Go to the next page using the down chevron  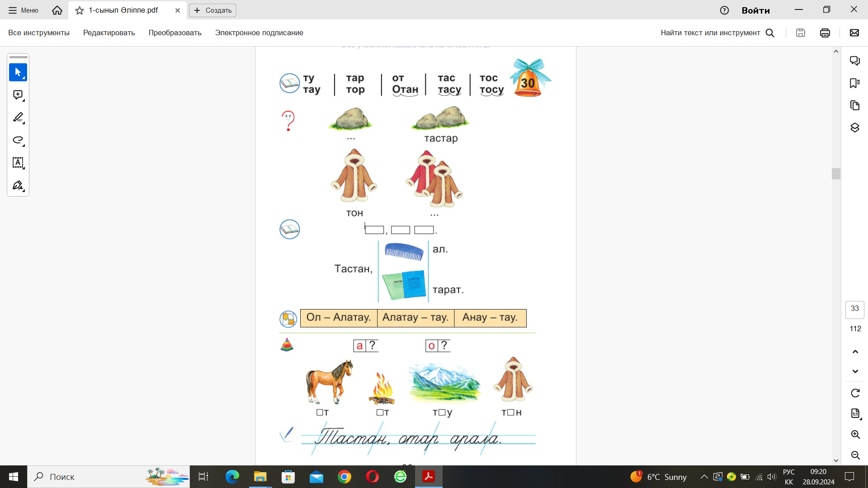coord(855,371)
